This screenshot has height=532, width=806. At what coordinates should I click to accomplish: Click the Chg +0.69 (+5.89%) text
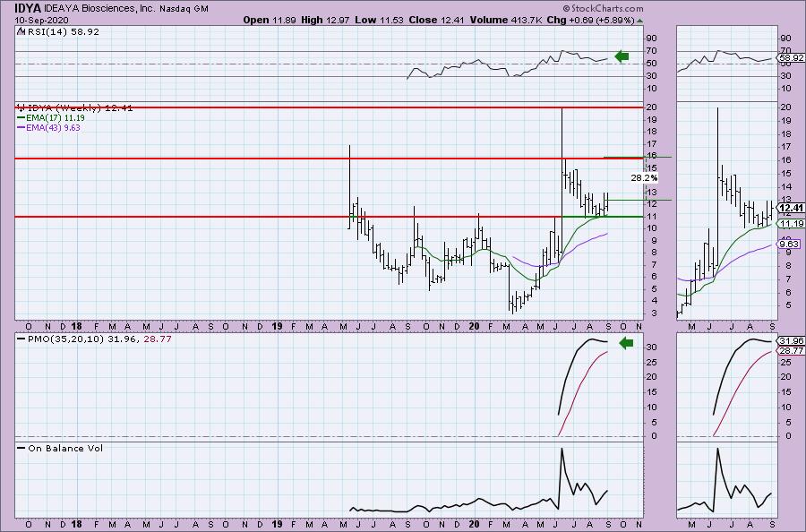[x=590, y=20]
